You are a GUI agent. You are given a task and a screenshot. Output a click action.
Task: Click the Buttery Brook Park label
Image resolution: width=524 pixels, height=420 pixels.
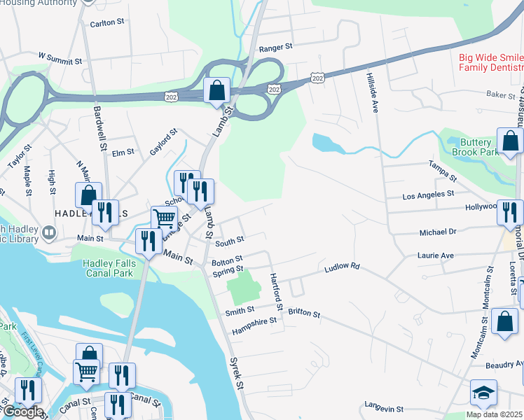click(475, 147)
